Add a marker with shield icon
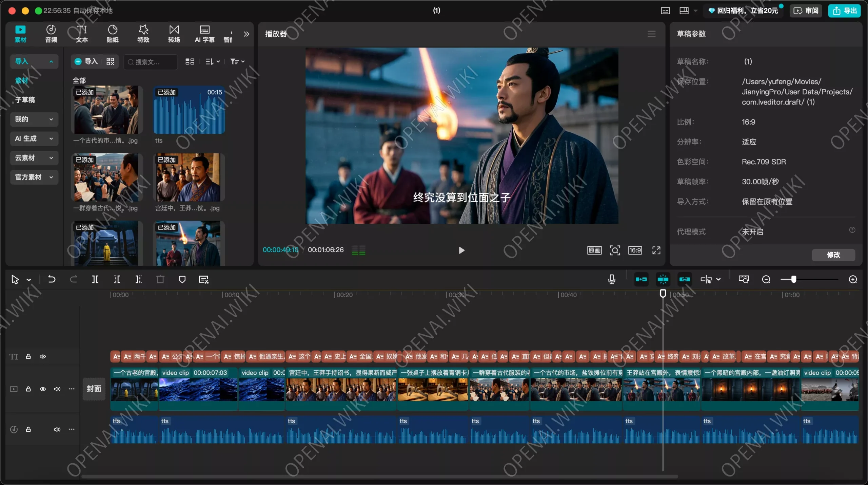The height and width of the screenshot is (485, 868). tap(182, 279)
